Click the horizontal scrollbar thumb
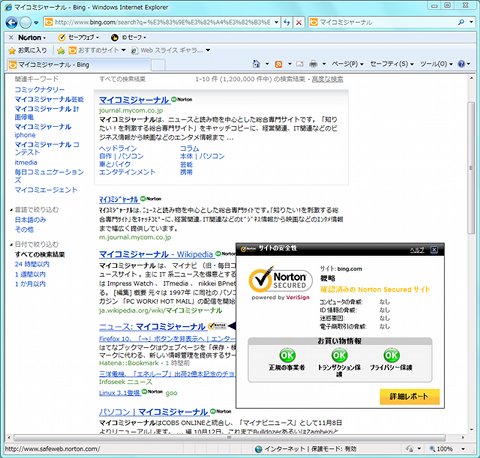 coord(229,437)
